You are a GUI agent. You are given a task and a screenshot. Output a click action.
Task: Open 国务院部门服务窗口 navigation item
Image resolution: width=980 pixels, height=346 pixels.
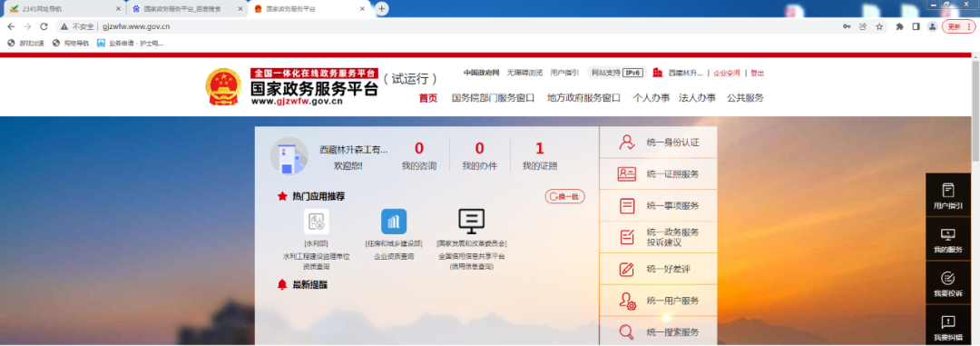coord(493,97)
